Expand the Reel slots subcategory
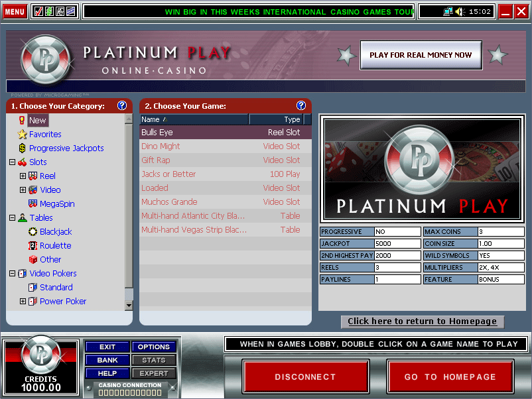This screenshot has height=399, width=532. tap(23, 176)
